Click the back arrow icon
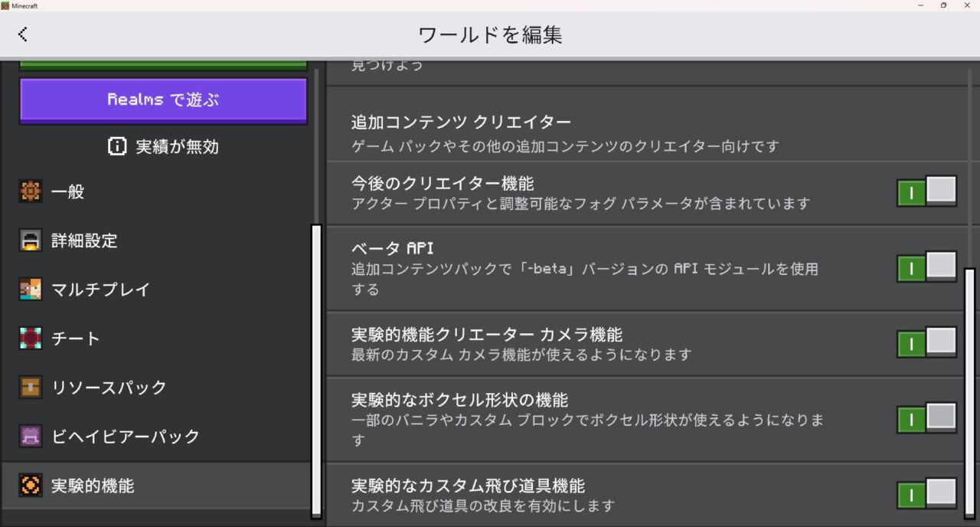Image resolution: width=980 pixels, height=527 pixels. (x=23, y=34)
